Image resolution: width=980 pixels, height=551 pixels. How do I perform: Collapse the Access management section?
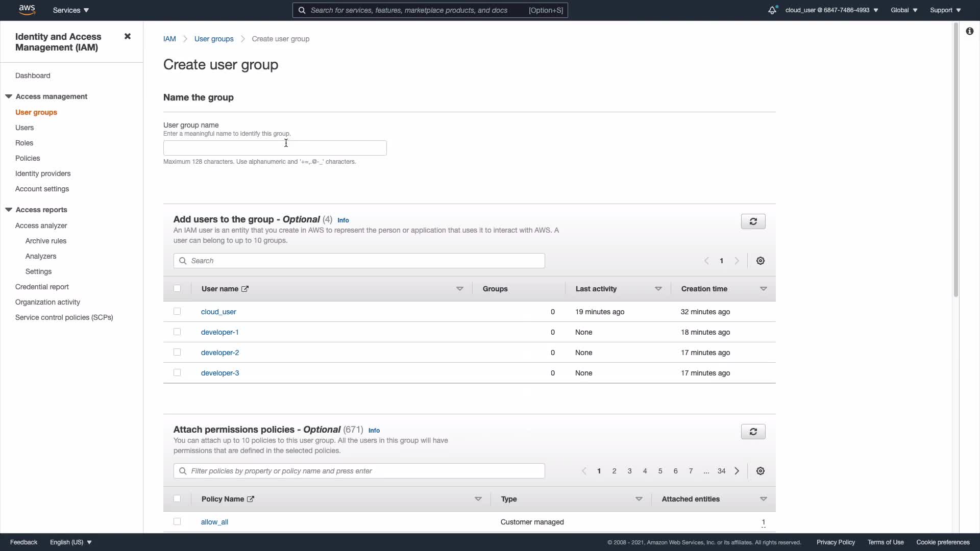pyautogui.click(x=9, y=96)
